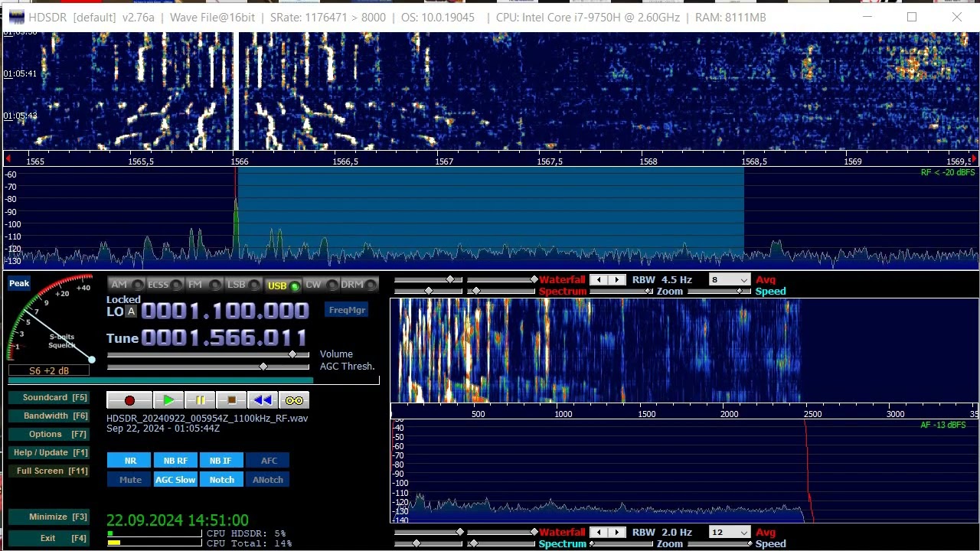Open Options [F7] menu
Image resolution: width=980 pixels, height=551 pixels.
pyautogui.click(x=48, y=434)
